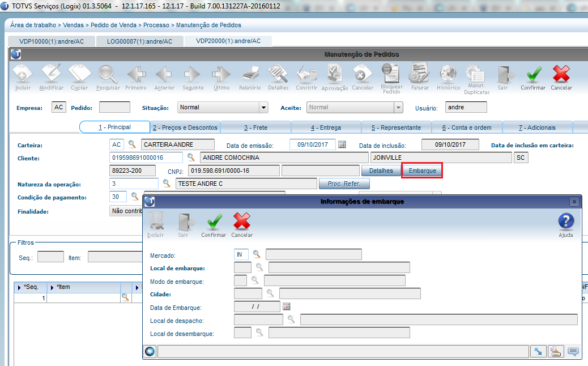Viewport: 588px width, 366px height.
Task: Jump to Último record
Action: coord(221,77)
